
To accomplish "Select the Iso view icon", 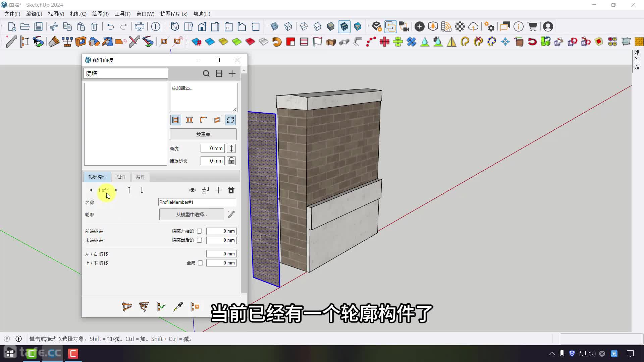I will point(175,26).
